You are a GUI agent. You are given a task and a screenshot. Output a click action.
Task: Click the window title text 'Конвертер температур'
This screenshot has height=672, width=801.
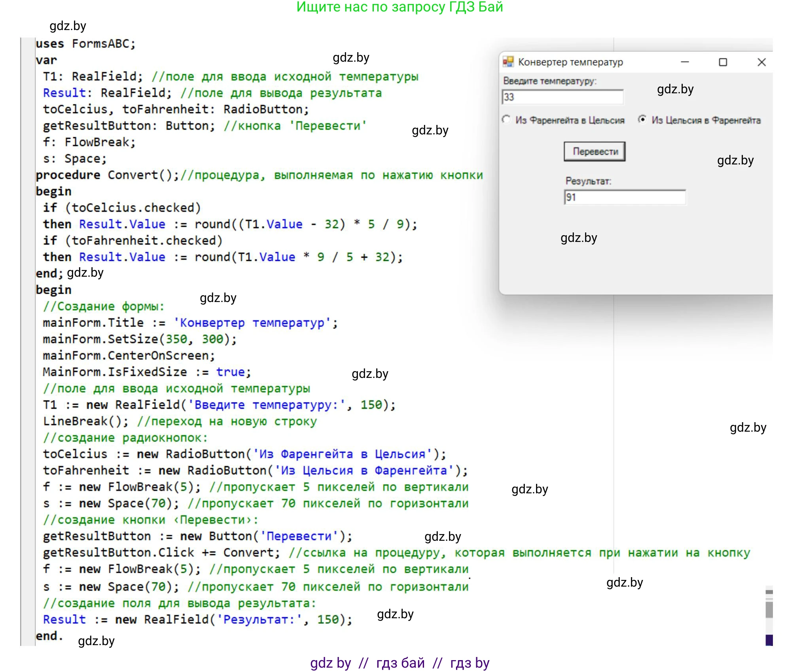[570, 62]
